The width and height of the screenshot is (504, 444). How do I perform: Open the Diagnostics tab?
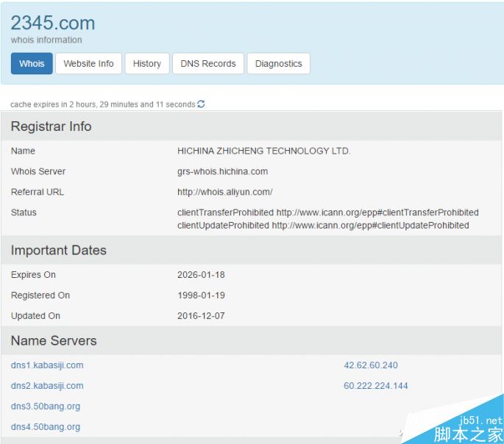(278, 64)
